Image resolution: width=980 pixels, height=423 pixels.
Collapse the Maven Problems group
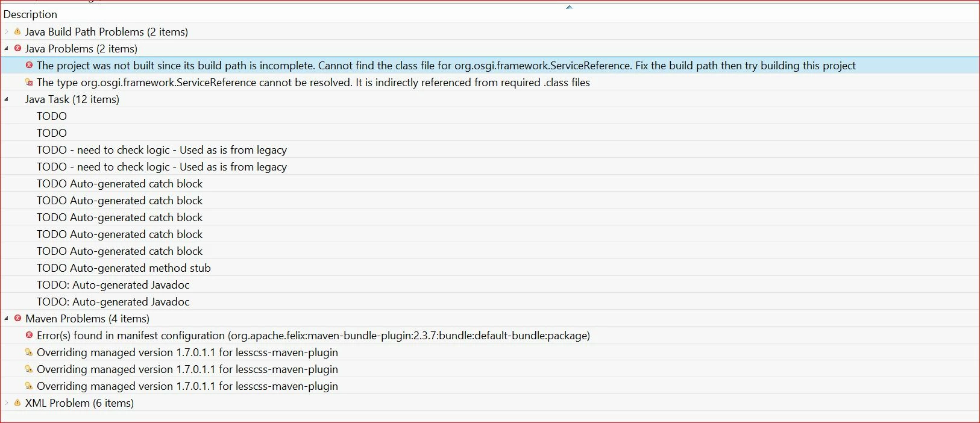pyautogui.click(x=7, y=318)
